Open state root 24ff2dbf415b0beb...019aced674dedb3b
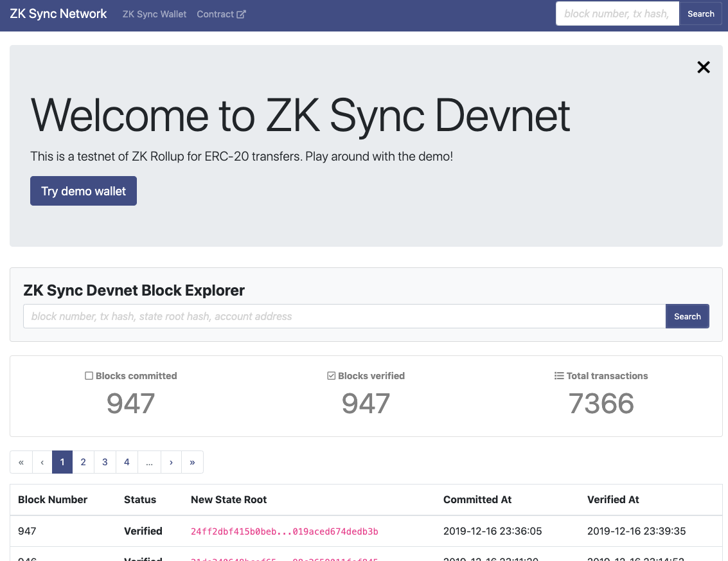The image size is (728, 561). tap(284, 531)
